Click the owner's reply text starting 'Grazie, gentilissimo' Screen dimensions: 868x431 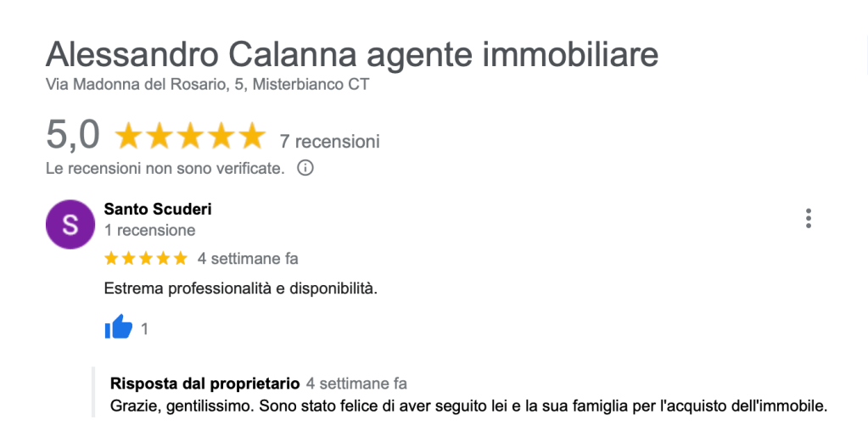point(468,405)
